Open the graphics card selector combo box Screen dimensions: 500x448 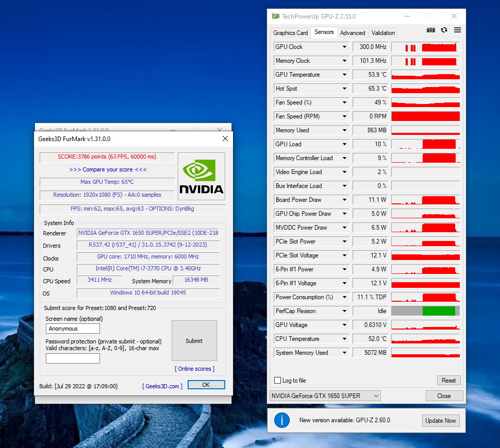coord(325,396)
